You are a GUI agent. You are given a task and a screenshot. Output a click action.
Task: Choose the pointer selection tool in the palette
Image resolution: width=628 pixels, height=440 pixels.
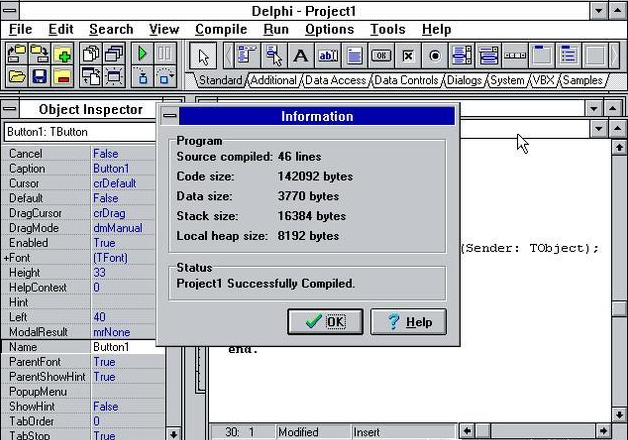(x=204, y=55)
